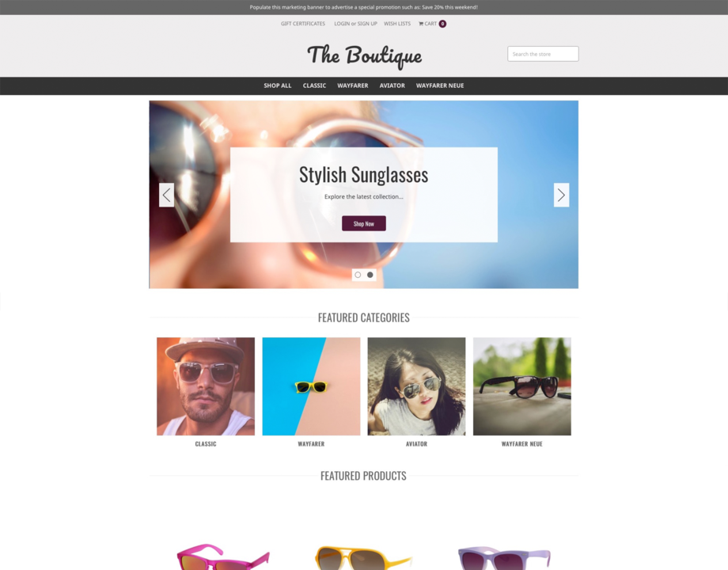Click the next slide arrow on carousel
Viewport: 728px width, 570px height.
pyautogui.click(x=561, y=195)
